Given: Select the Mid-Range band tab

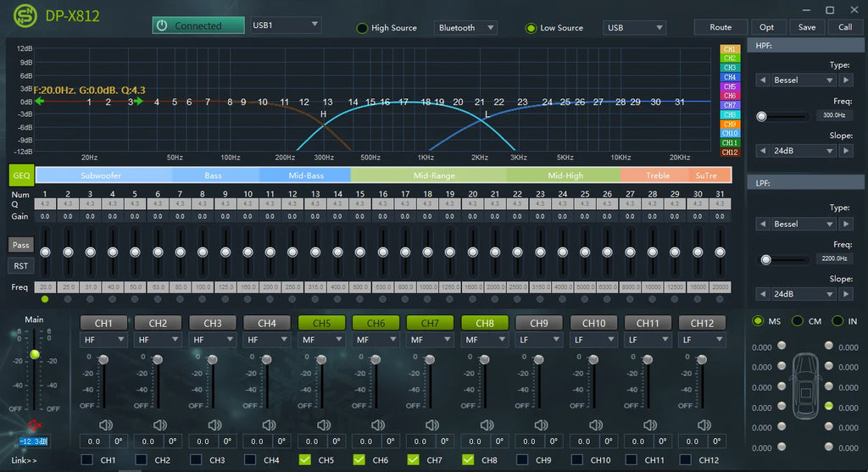Looking at the screenshot, I should point(434,175).
